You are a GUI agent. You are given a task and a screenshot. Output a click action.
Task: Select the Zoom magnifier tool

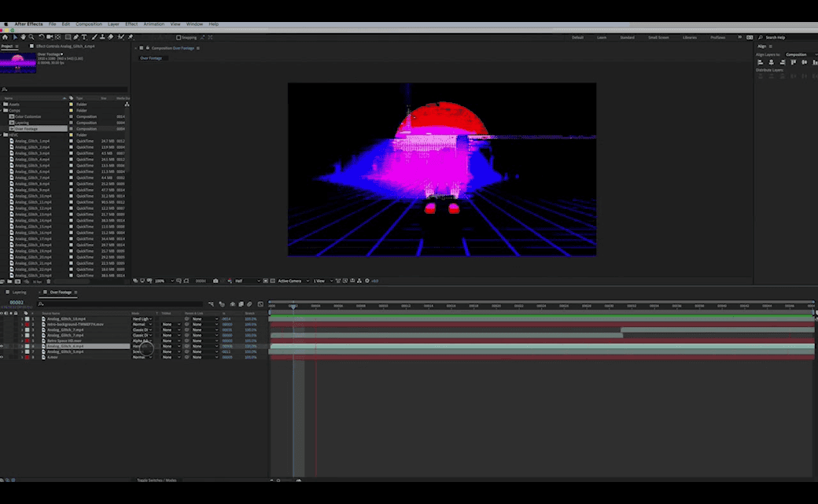pos(31,37)
